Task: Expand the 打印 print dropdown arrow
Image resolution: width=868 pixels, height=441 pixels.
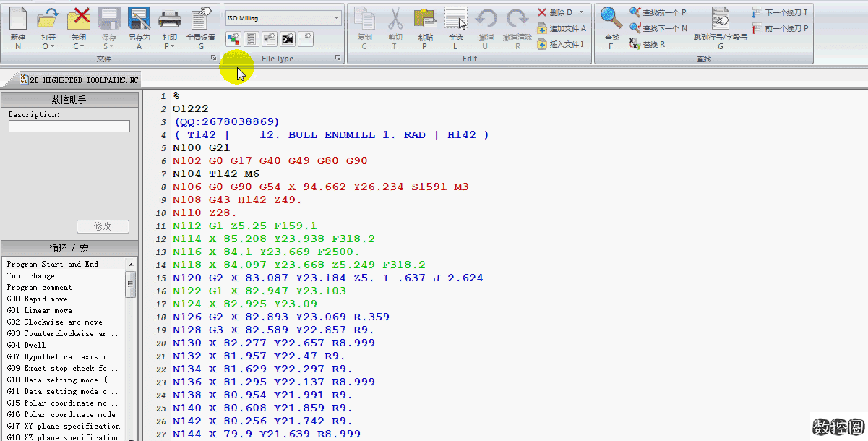Action: coord(173,46)
